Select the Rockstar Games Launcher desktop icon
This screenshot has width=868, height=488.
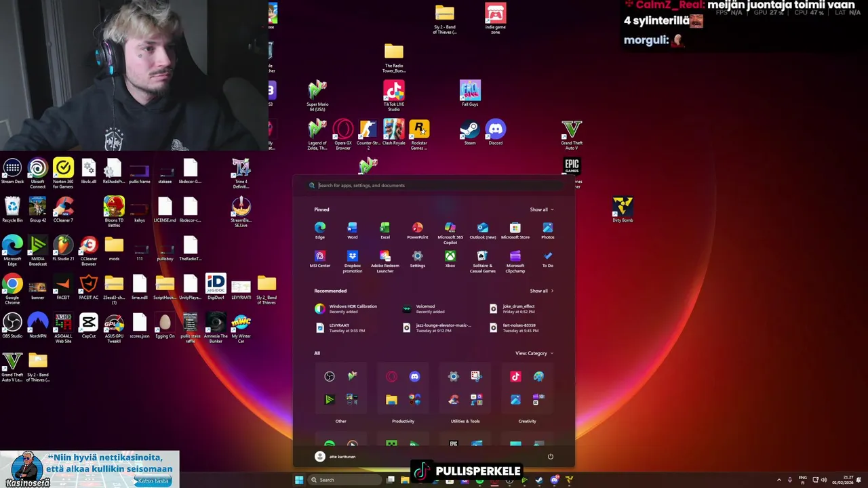(419, 134)
